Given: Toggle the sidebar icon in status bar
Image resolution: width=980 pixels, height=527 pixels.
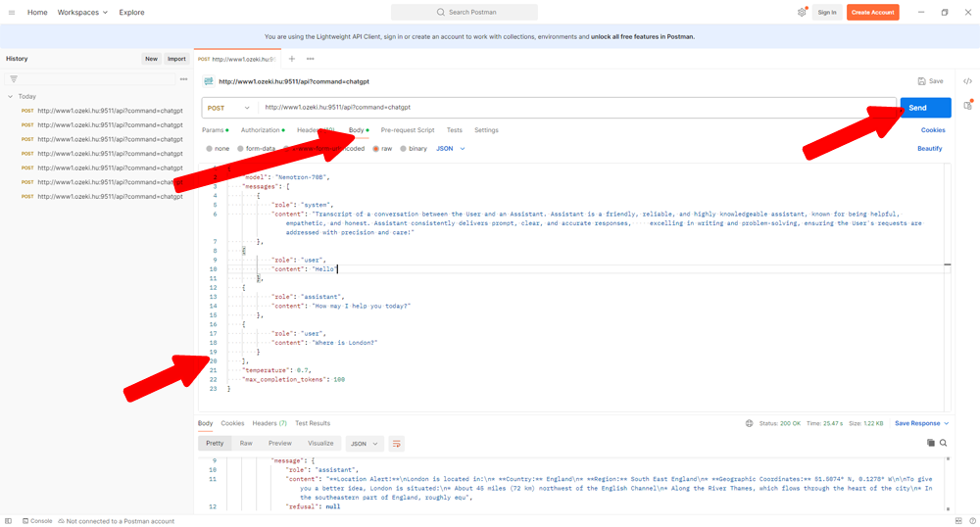Looking at the screenshot, I should click(x=8, y=521).
